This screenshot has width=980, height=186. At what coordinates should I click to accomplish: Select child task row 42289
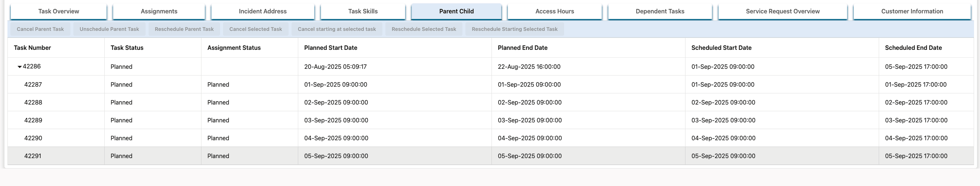click(x=33, y=120)
